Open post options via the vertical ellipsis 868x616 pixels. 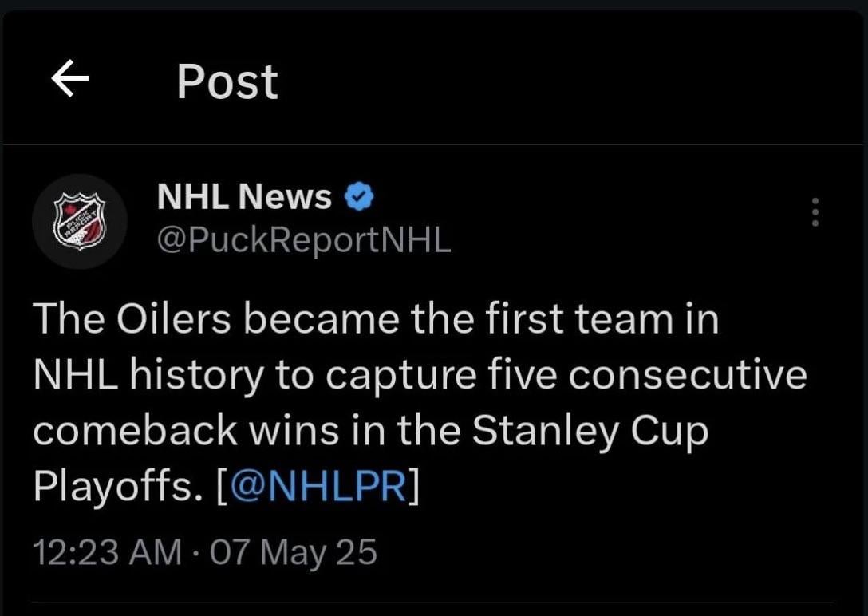pyautogui.click(x=815, y=211)
